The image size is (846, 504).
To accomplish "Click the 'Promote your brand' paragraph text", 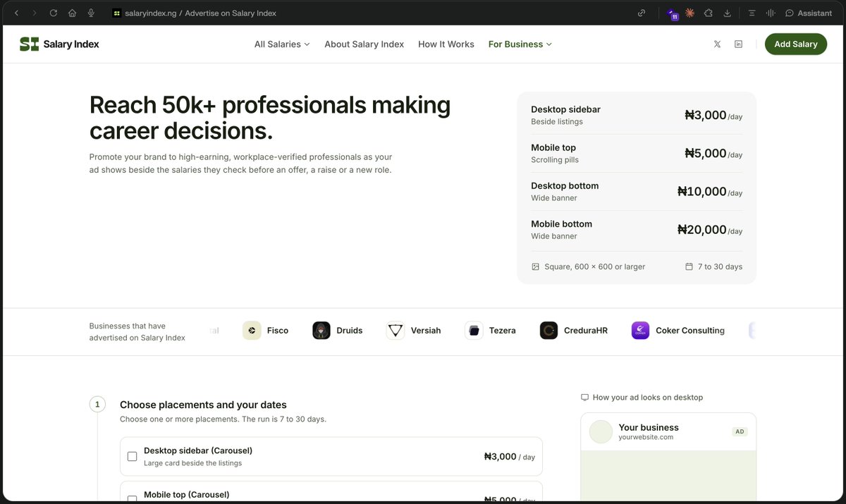I will [241, 164].
